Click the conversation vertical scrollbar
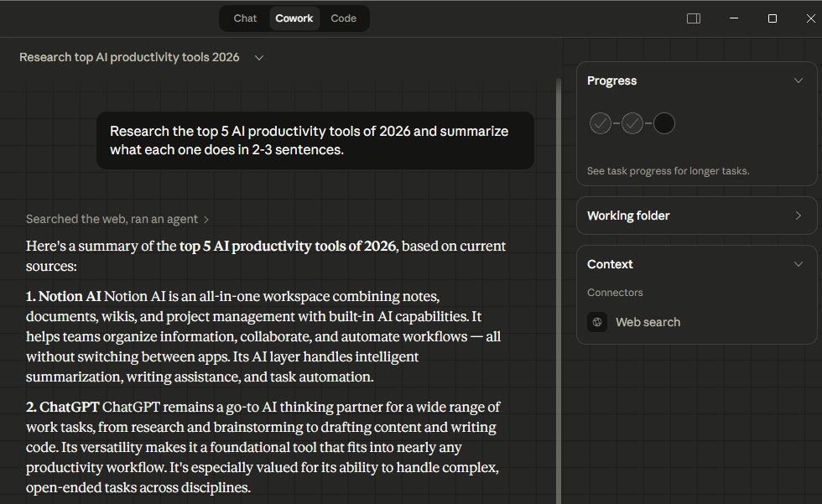This screenshot has width=822, height=504. tap(559, 291)
